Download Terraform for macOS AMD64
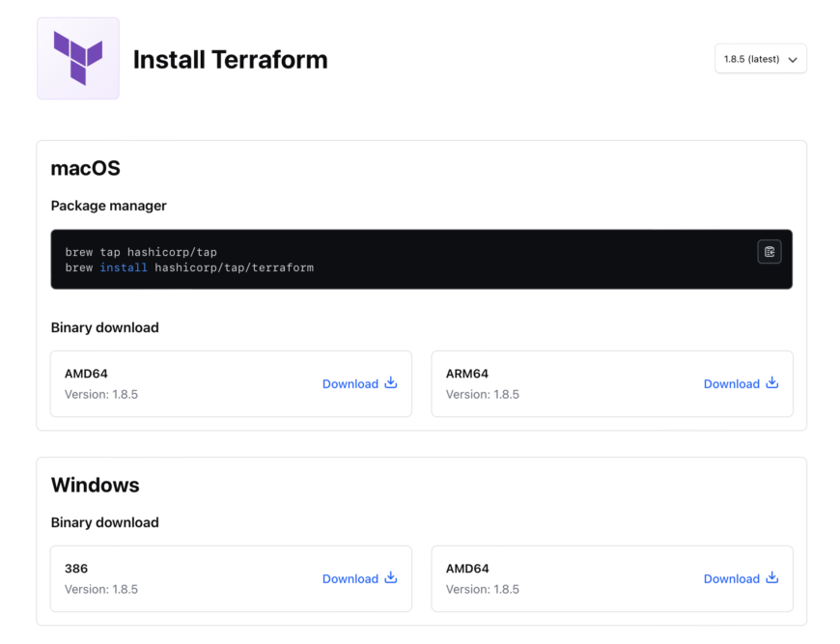Screen dimensions: 840x644 pyautogui.click(x=350, y=383)
